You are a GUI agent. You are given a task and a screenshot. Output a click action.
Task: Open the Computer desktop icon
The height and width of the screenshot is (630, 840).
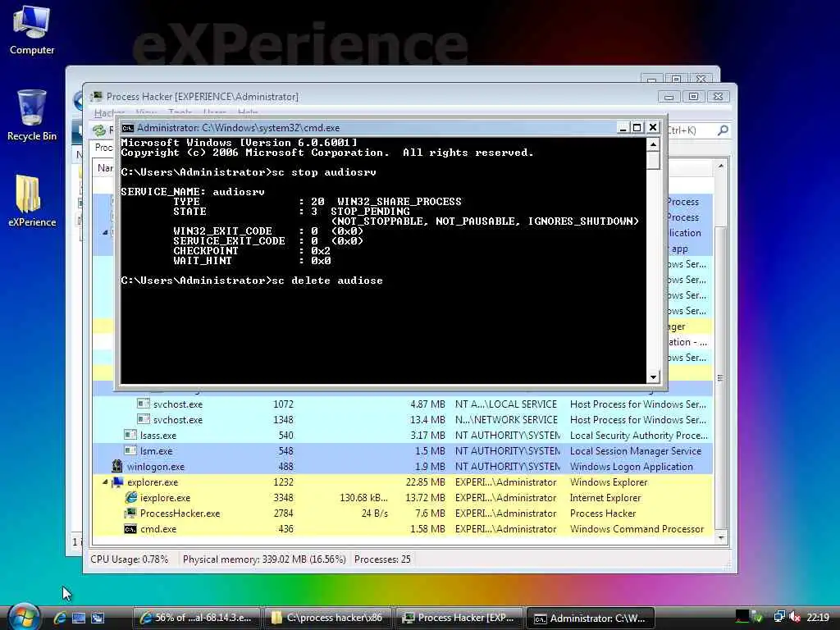point(32,30)
